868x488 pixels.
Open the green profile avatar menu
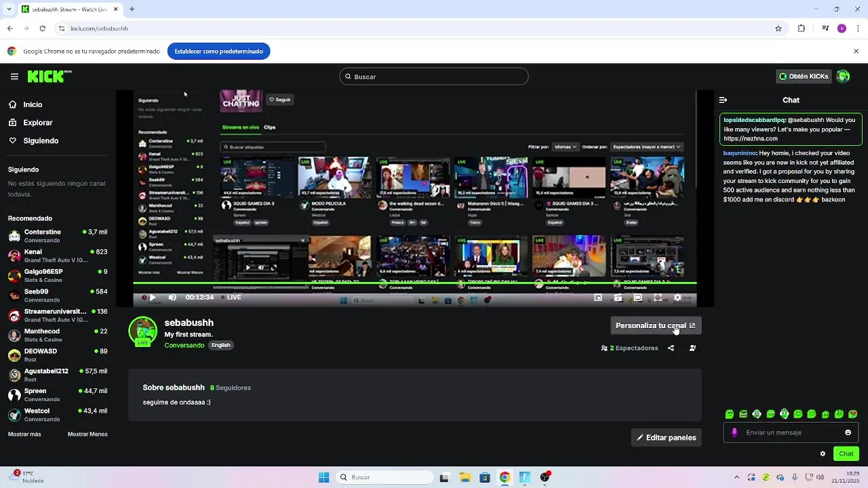[843, 77]
